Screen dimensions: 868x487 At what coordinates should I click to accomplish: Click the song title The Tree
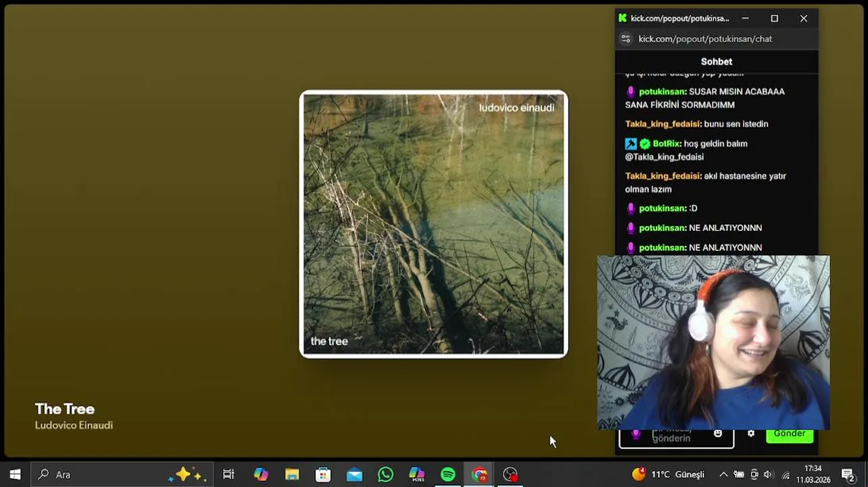point(65,409)
